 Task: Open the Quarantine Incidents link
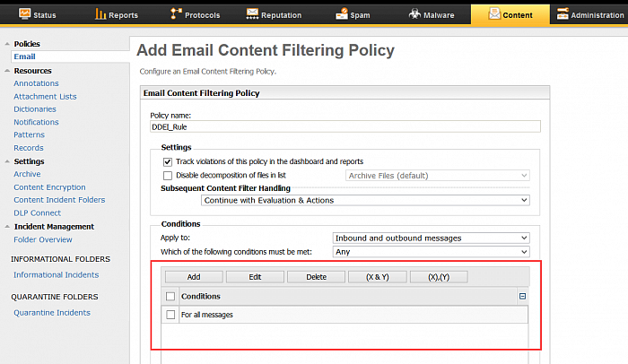point(52,313)
